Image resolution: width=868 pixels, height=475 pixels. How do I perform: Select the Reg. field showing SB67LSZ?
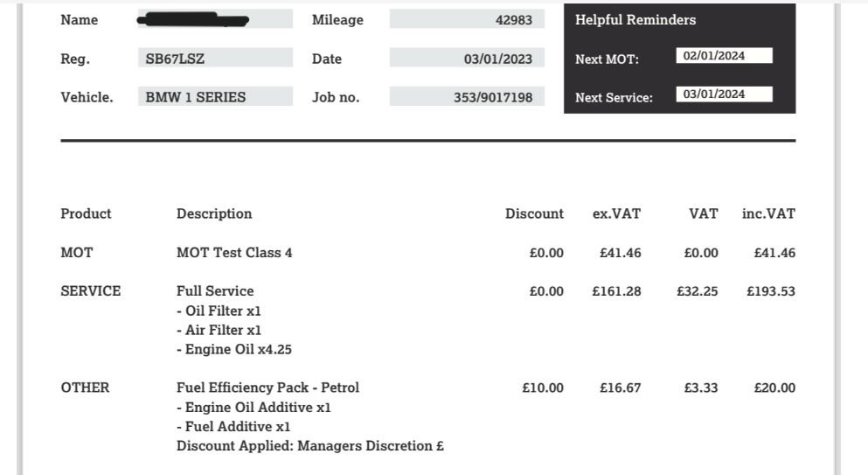[215, 58]
